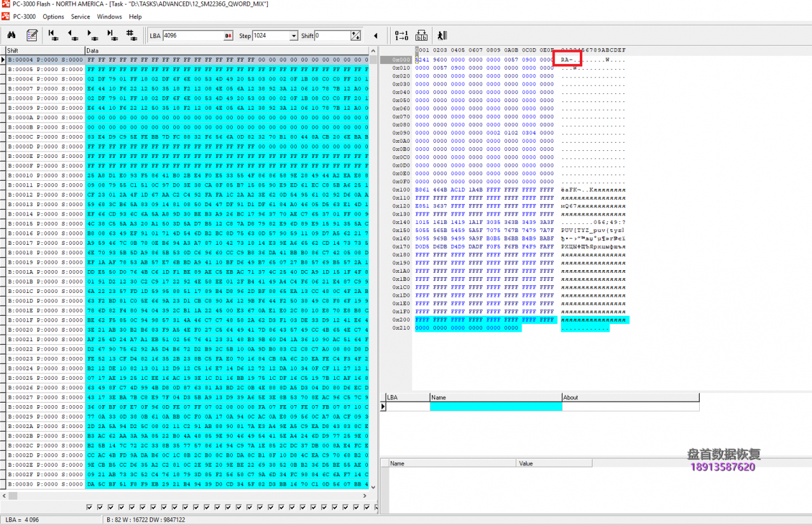
Task: Jump to last block navigation icon
Action: pos(112,36)
